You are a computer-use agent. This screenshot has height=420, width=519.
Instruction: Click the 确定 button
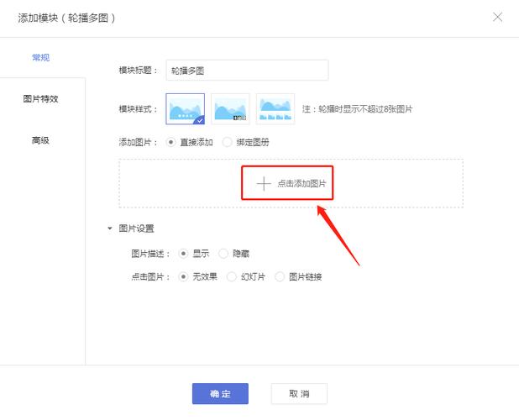point(220,393)
